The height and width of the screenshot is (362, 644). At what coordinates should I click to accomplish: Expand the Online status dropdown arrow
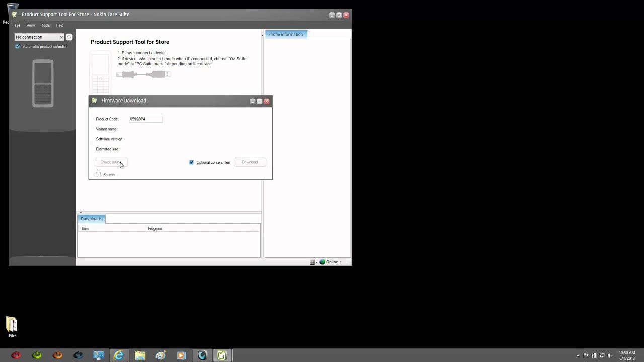341,262
